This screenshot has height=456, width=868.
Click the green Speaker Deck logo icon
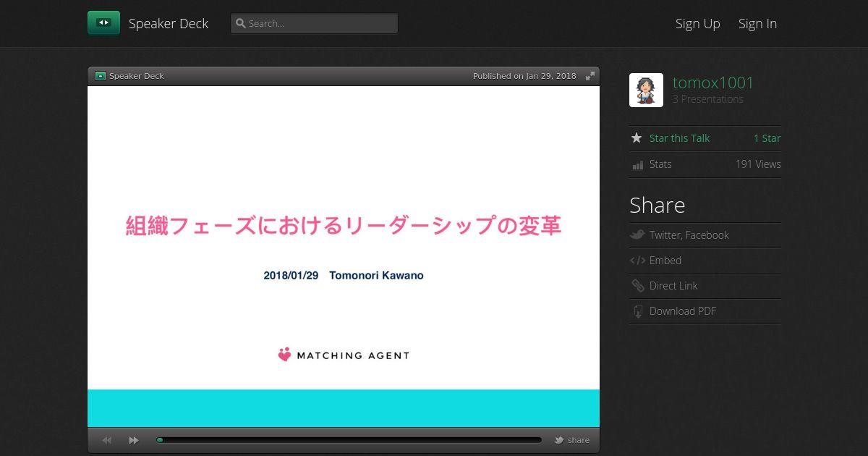pos(103,23)
